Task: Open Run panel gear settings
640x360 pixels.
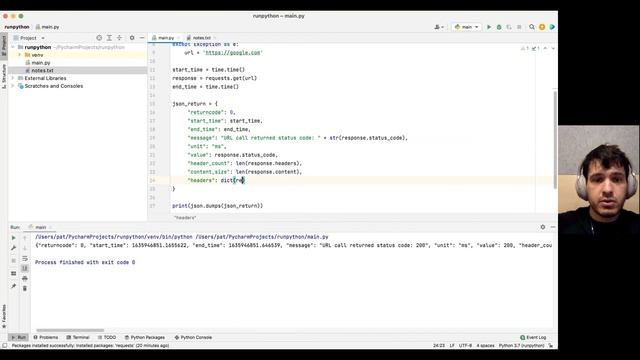Action: (x=542, y=227)
